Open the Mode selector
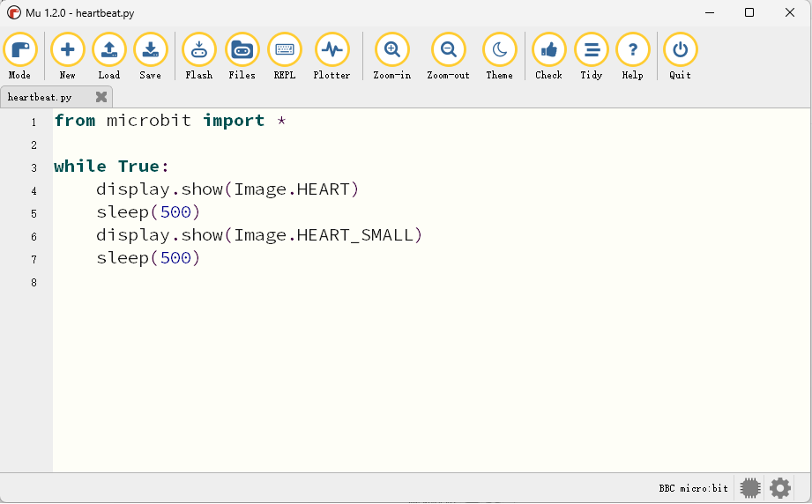 pos(19,56)
